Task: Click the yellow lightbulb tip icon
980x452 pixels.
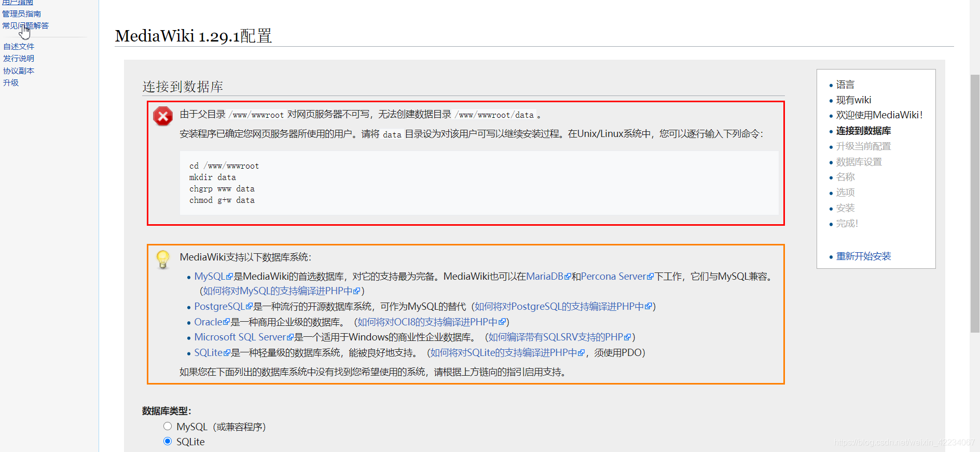Action: tap(163, 259)
